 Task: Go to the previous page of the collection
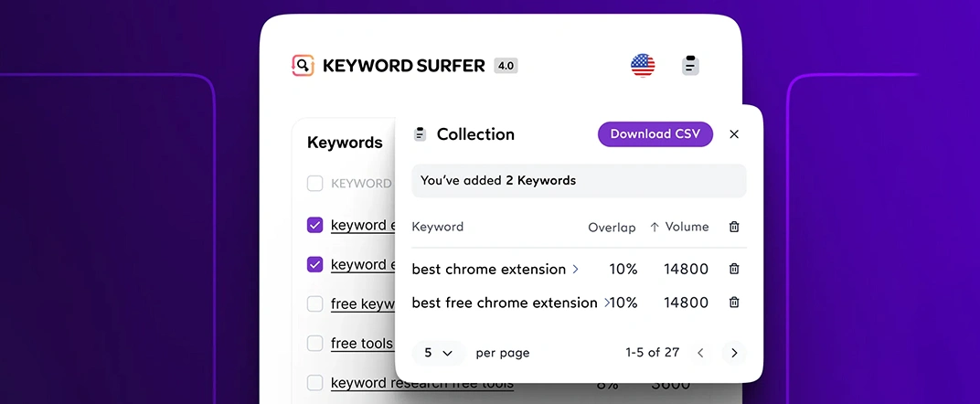pyautogui.click(x=700, y=353)
